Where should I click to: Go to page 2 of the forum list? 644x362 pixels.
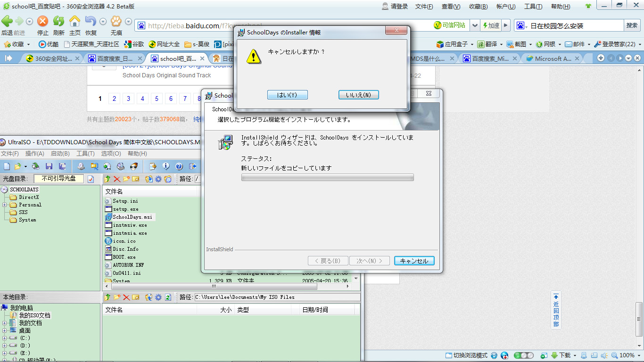[x=114, y=99]
